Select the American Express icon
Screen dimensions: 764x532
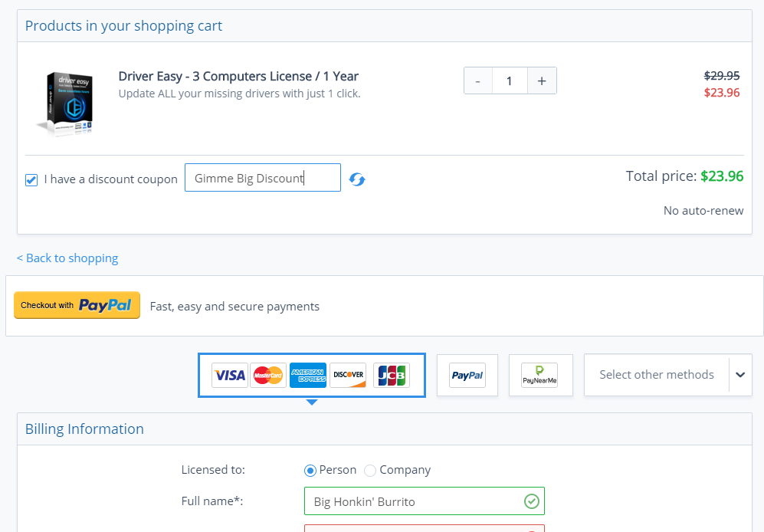point(308,375)
